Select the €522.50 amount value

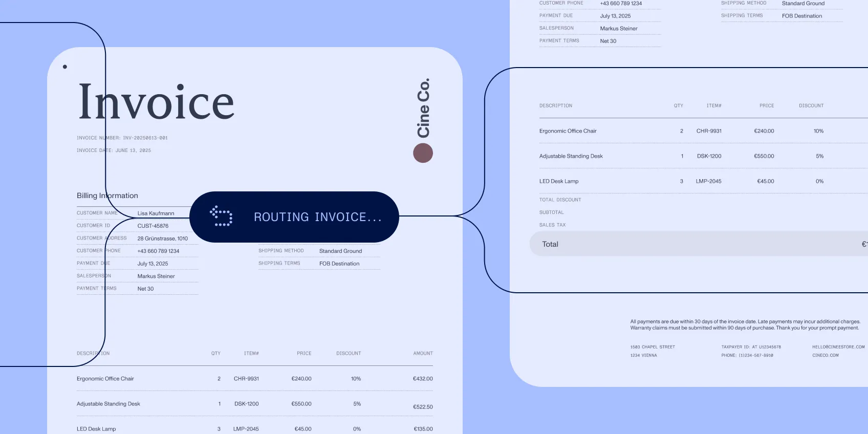click(423, 407)
